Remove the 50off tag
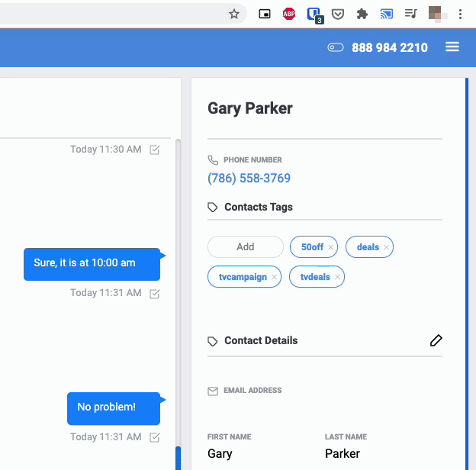 [x=330, y=247]
